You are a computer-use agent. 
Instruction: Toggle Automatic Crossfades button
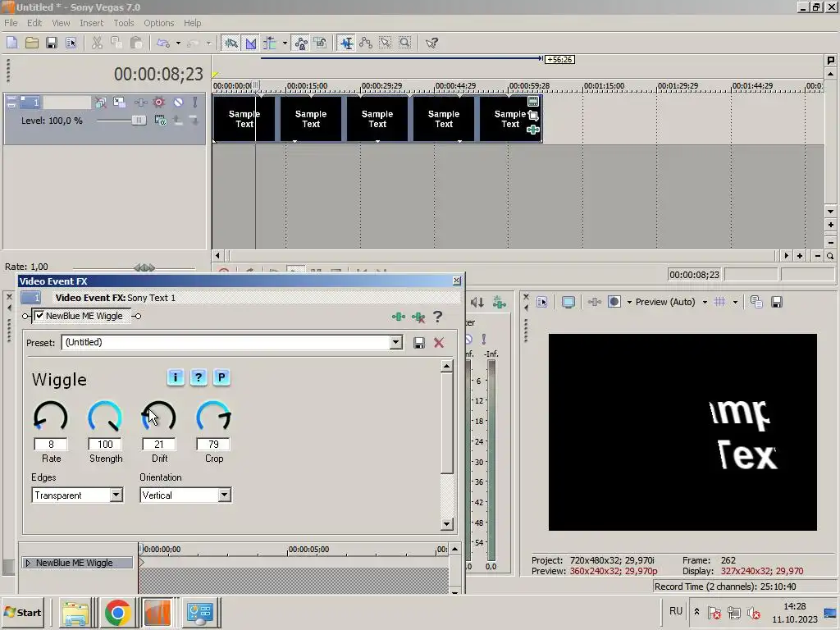[x=251, y=43]
